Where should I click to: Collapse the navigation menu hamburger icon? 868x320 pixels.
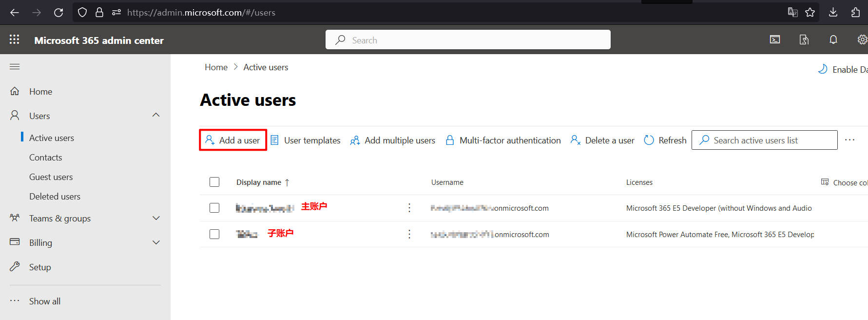point(15,66)
